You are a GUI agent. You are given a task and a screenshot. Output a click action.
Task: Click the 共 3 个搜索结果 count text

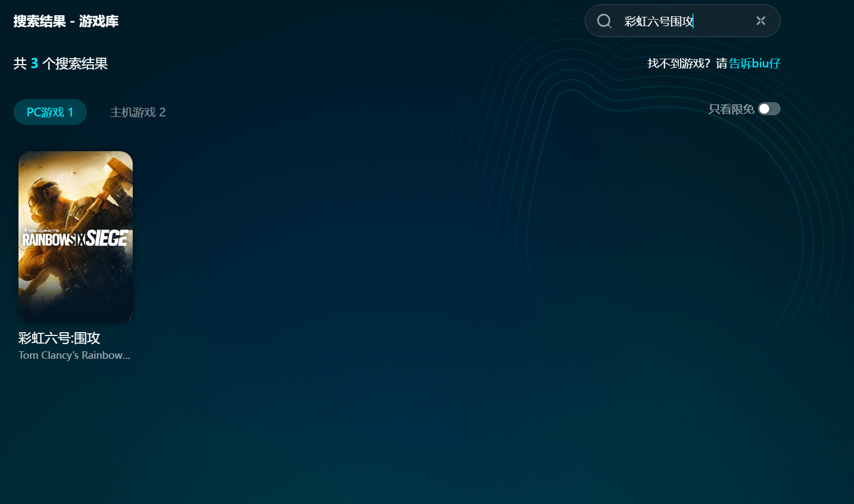(x=60, y=64)
